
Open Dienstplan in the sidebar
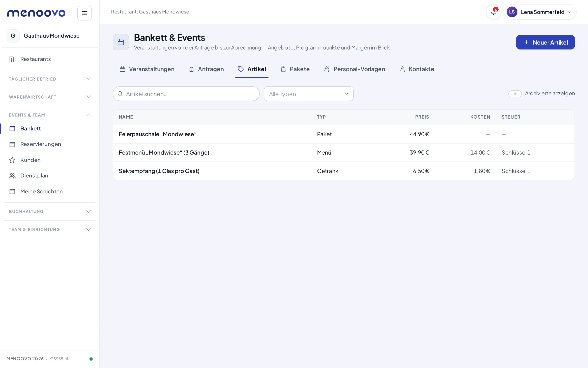(x=50, y=176)
